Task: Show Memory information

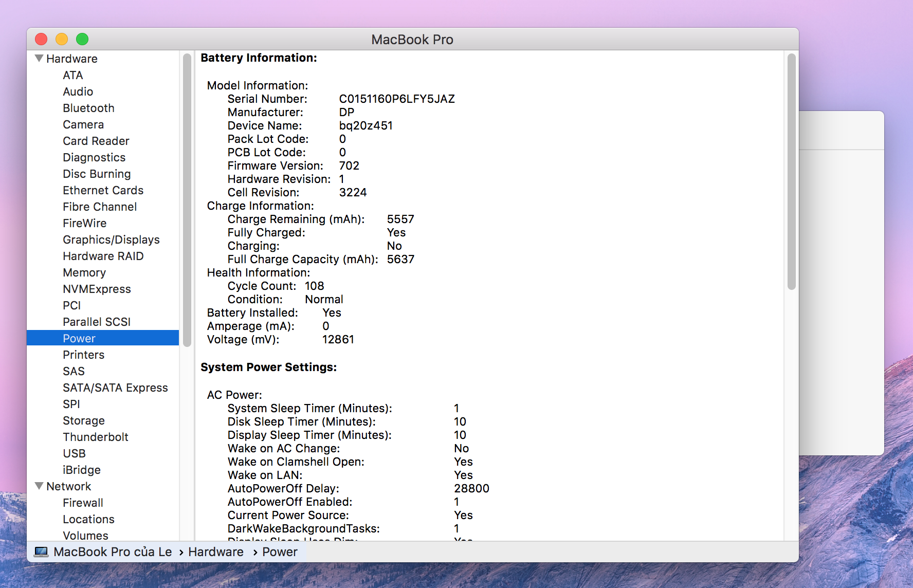Action: 84,272
